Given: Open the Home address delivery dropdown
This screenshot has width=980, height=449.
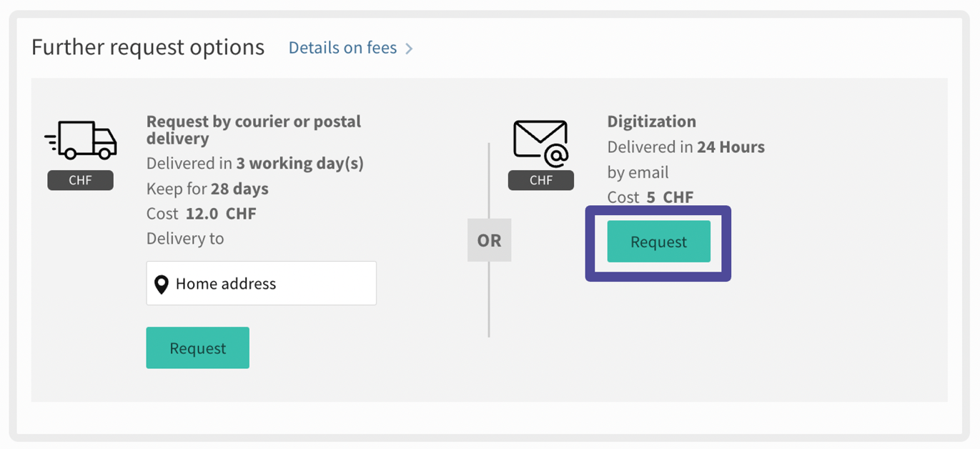Looking at the screenshot, I should click(261, 284).
